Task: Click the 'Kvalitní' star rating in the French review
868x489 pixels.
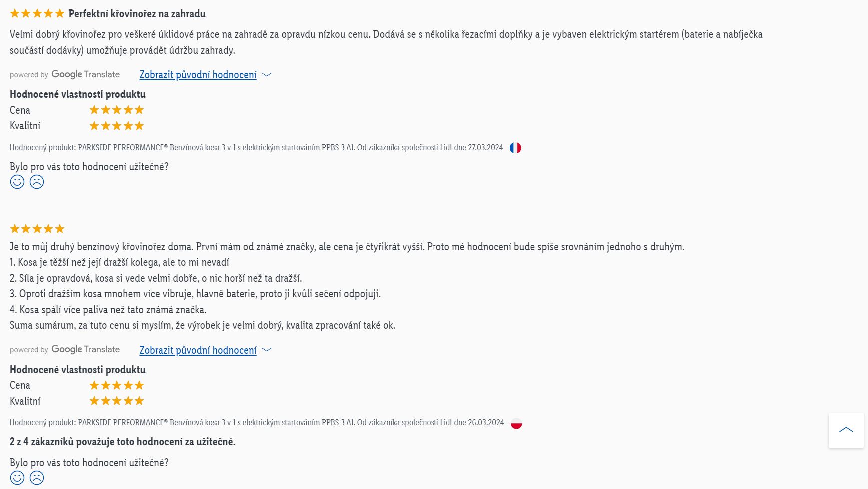Action: (x=117, y=126)
